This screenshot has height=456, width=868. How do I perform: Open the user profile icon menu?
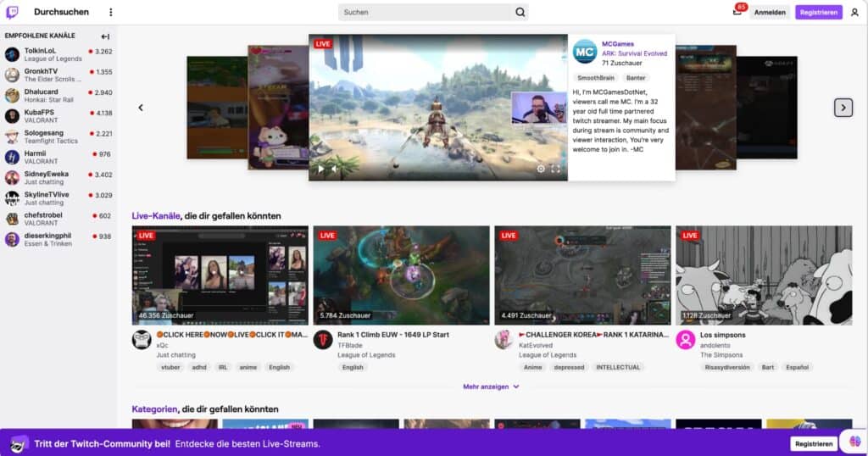point(854,12)
